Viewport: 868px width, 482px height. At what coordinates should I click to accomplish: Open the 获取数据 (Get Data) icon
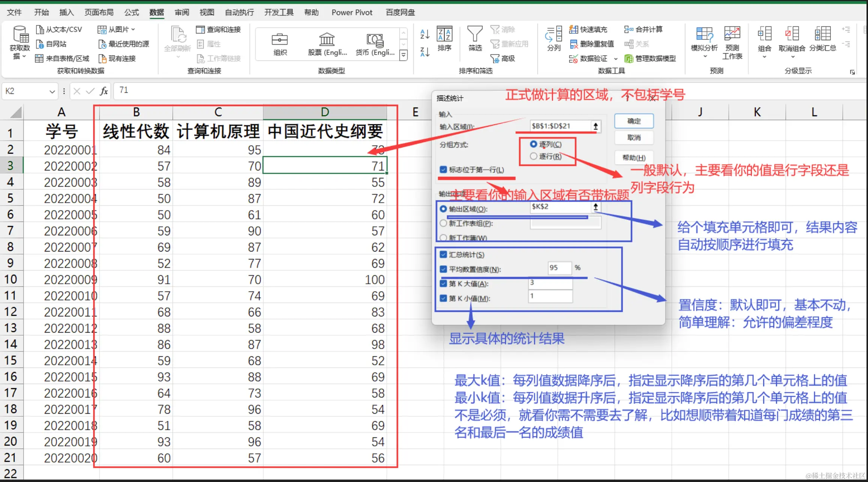(20, 42)
